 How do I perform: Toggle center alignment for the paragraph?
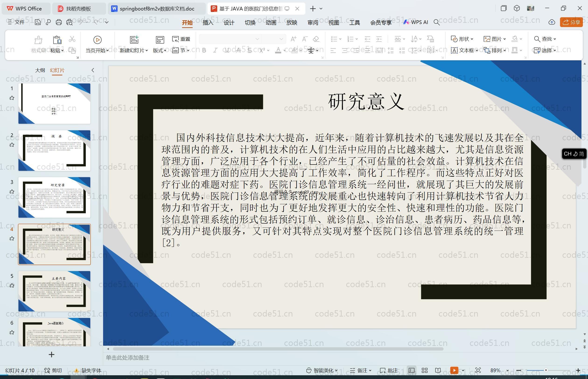pyautogui.click(x=345, y=51)
